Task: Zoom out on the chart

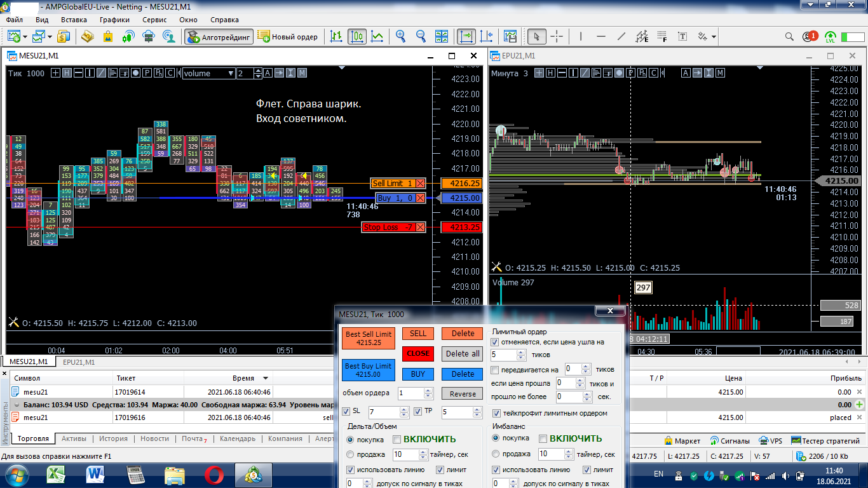Action: 421,36
